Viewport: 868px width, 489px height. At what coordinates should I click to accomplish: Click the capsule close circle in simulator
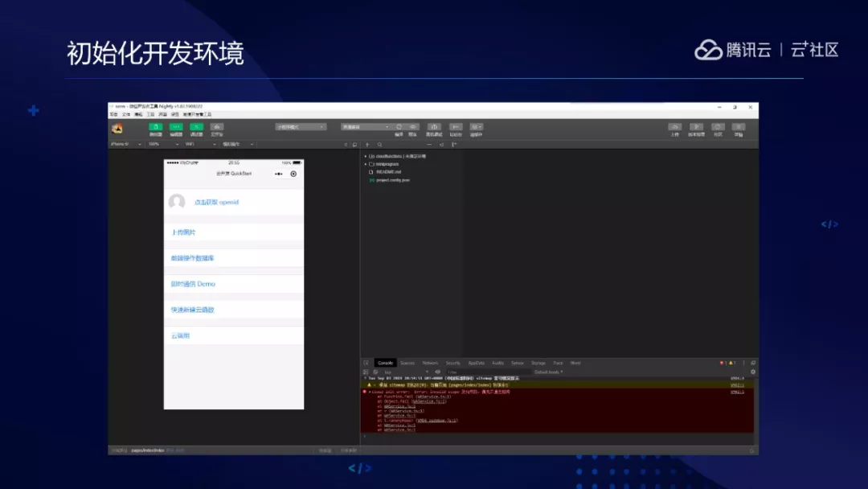point(293,174)
